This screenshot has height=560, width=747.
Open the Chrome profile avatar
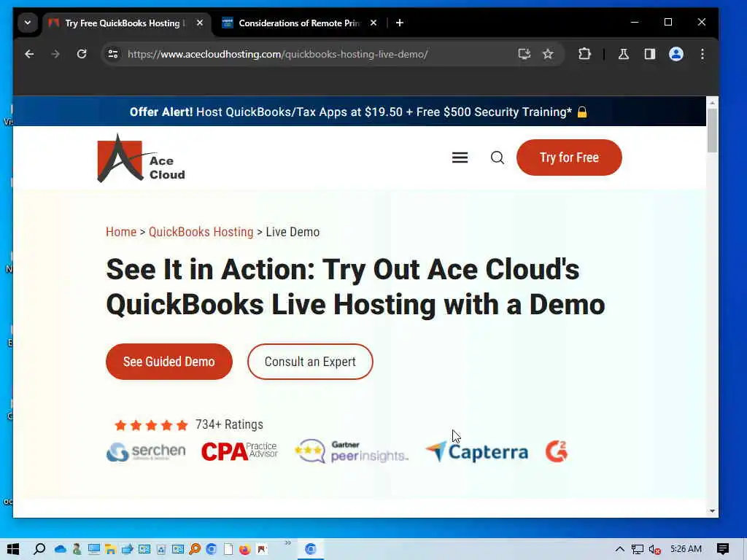click(676, 54)
